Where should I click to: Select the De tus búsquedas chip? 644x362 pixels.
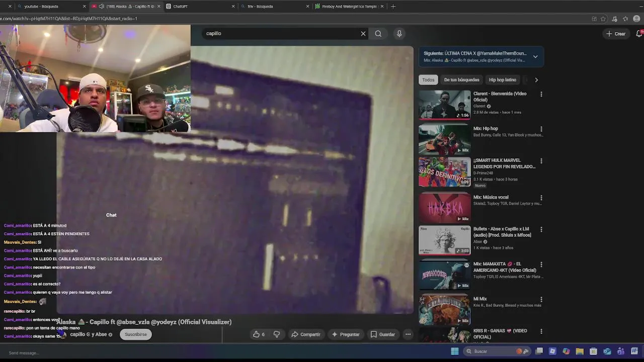pos(461,80)
